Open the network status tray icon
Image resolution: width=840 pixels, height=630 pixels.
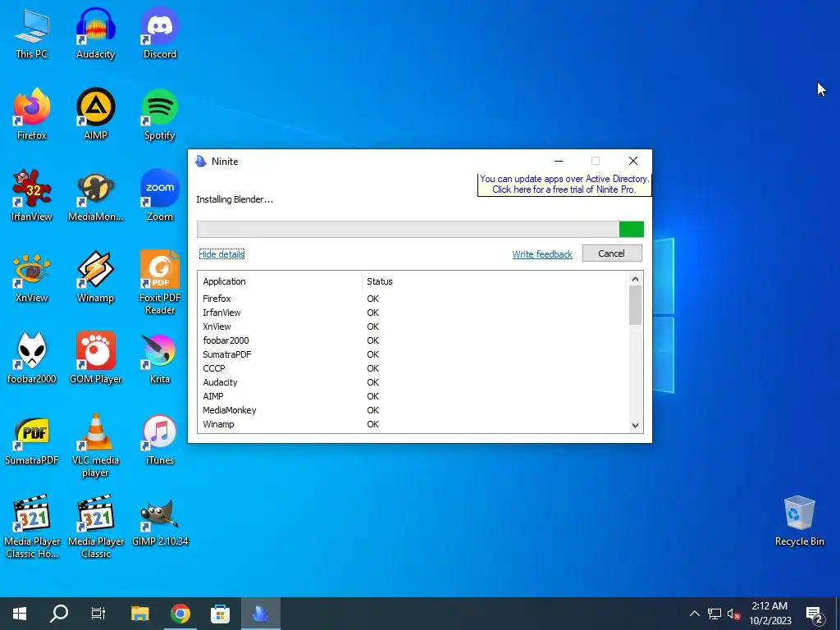coord(714,614)
